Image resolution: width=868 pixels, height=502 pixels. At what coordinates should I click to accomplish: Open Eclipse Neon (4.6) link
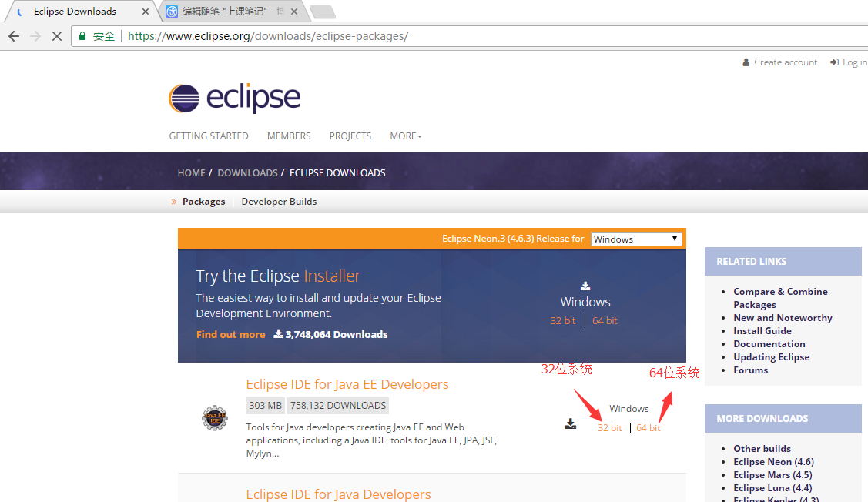coord(774,462)
